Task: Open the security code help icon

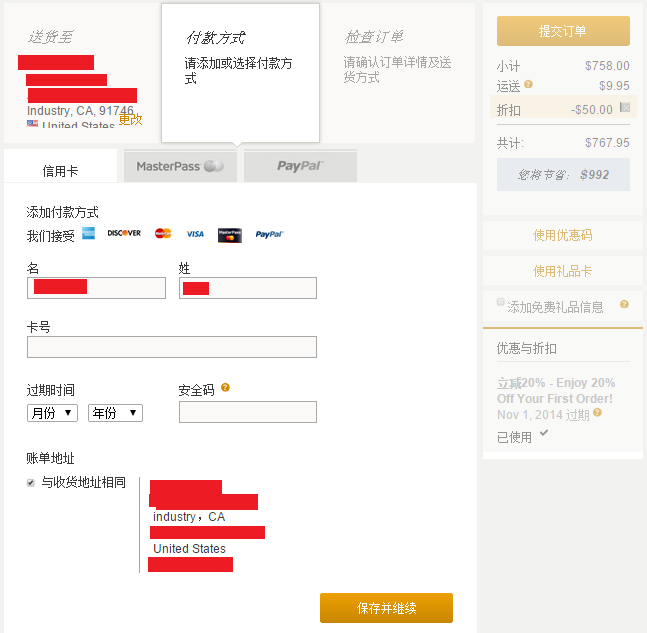Action: click(x=225, y=387)
